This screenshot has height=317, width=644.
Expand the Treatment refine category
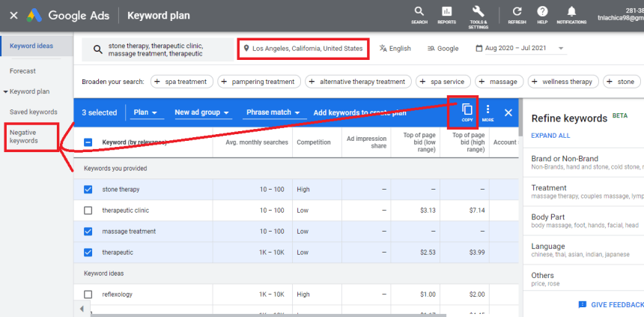coord(583,192)
